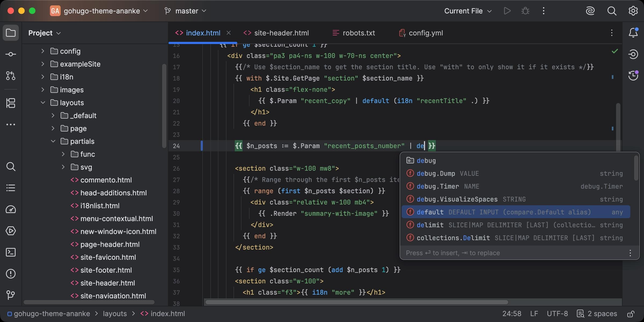Open the Commit tool window

tap(11, 54)
